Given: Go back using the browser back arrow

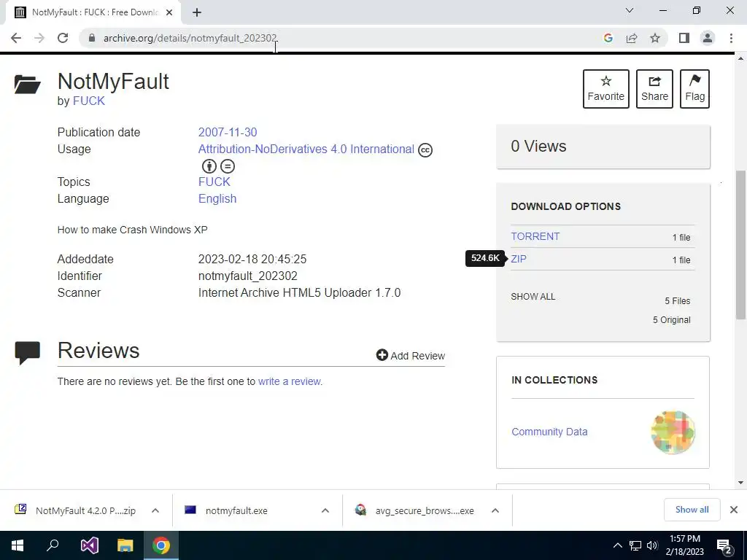Looking at the screenshot, I should click(16, 38).
